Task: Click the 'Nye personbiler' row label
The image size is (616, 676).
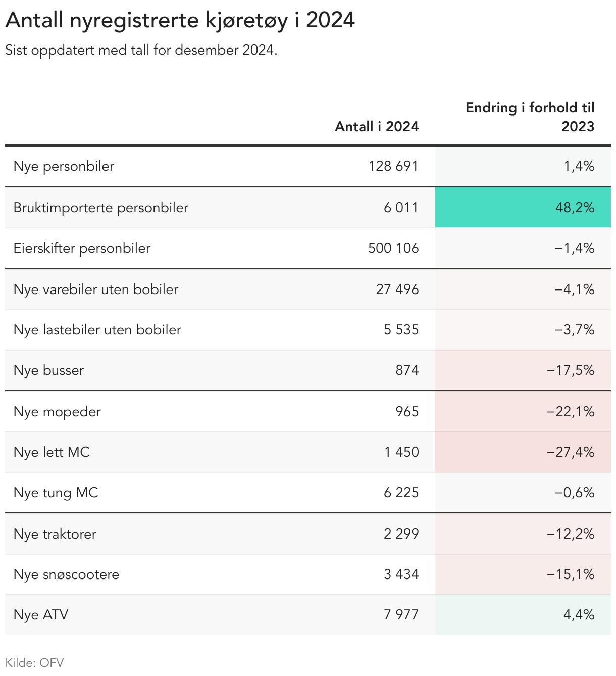Action: pyautogui.click(x=64, y=166)
